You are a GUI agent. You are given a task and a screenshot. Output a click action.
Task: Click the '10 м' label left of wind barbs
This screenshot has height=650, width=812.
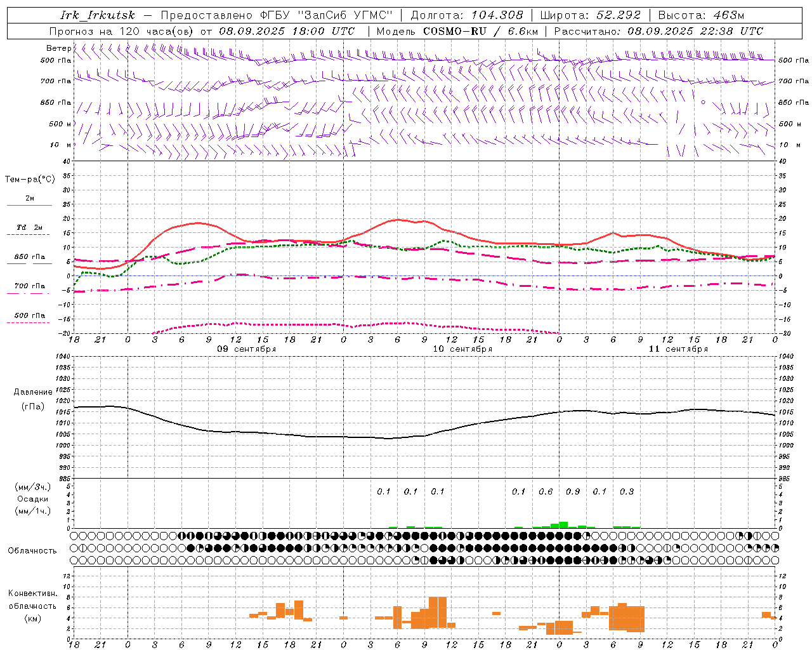(60, 145)
